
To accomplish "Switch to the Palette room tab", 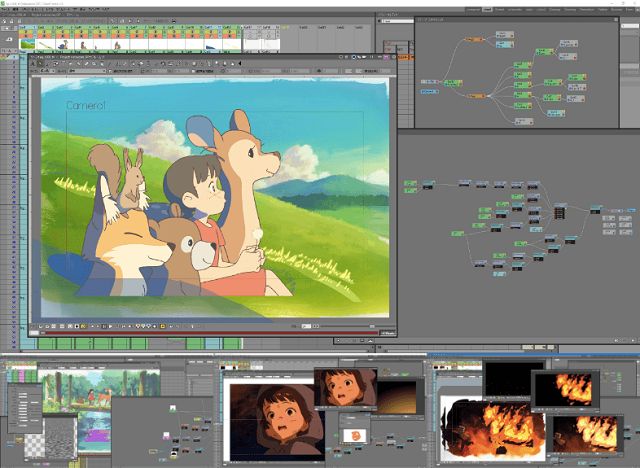I will coord(603,9).
